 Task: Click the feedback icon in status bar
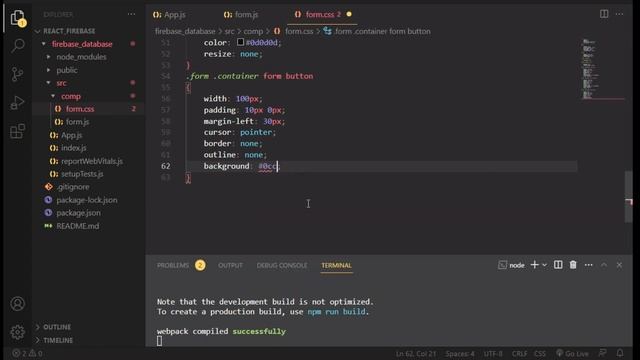602,353
